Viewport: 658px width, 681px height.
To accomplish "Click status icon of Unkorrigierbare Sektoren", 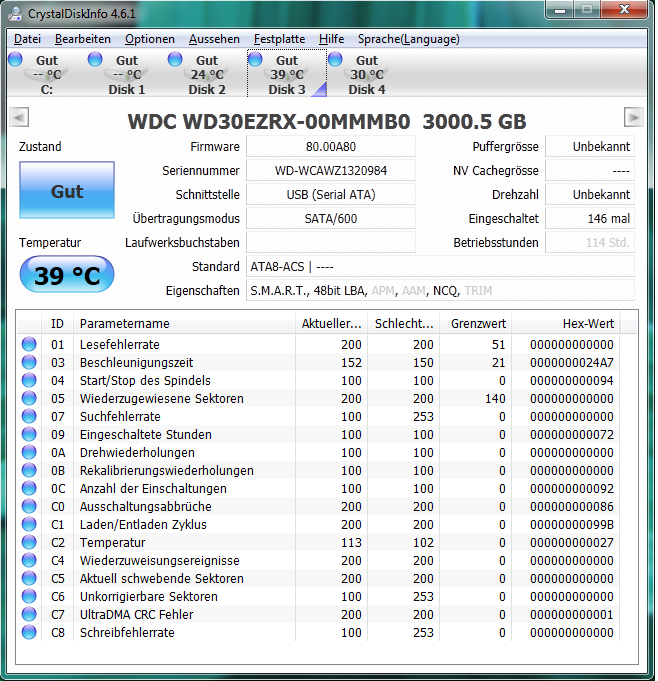I will point(29,596).
